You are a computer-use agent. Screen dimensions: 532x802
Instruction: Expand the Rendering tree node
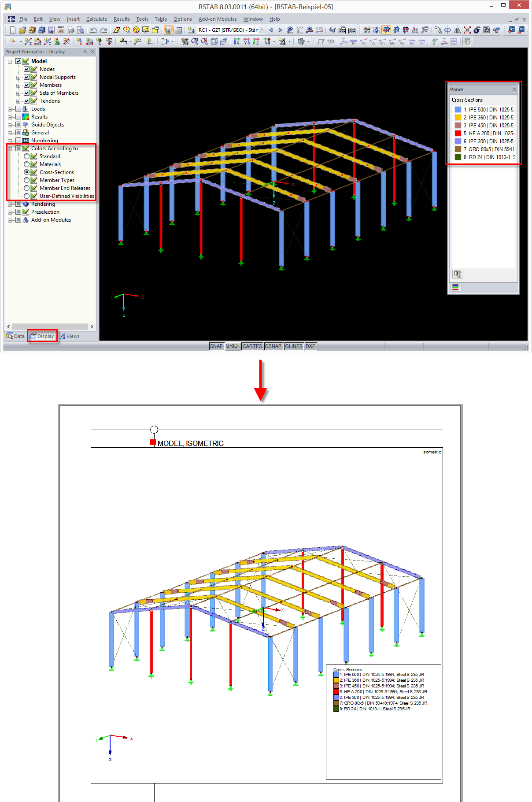[x=10, y=204]
